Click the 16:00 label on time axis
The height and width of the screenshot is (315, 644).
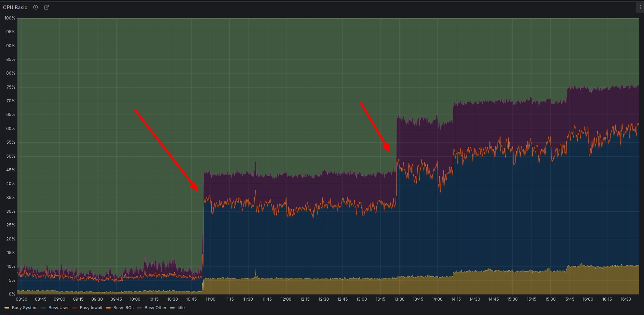click(588, 299)
